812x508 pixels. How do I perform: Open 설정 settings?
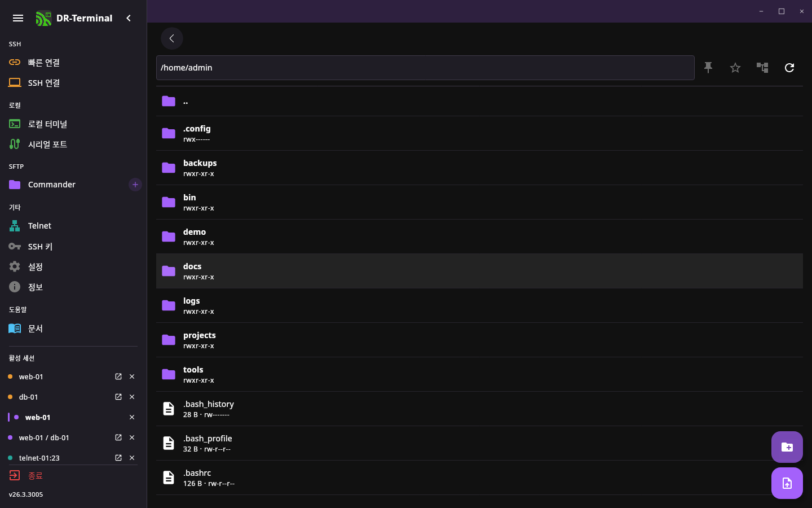73,267
